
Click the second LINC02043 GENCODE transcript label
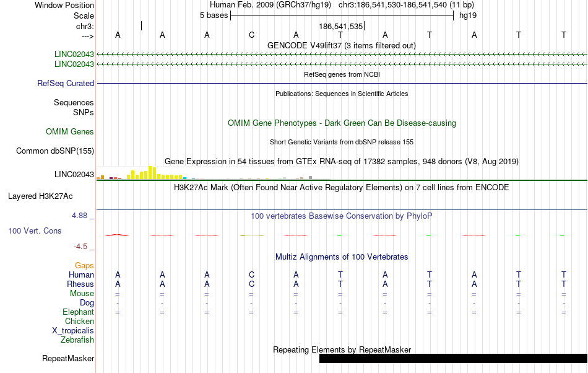tap(74, 64)
